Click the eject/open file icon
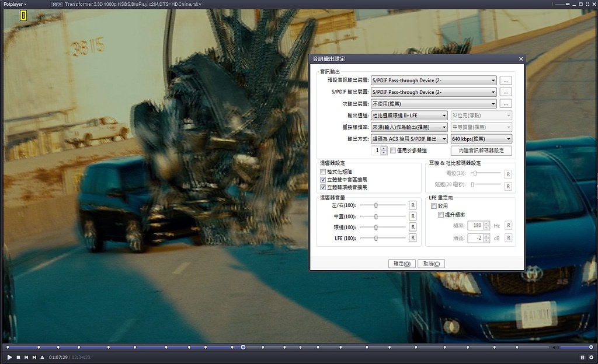 pyautogui.click(x=42, y=357)
